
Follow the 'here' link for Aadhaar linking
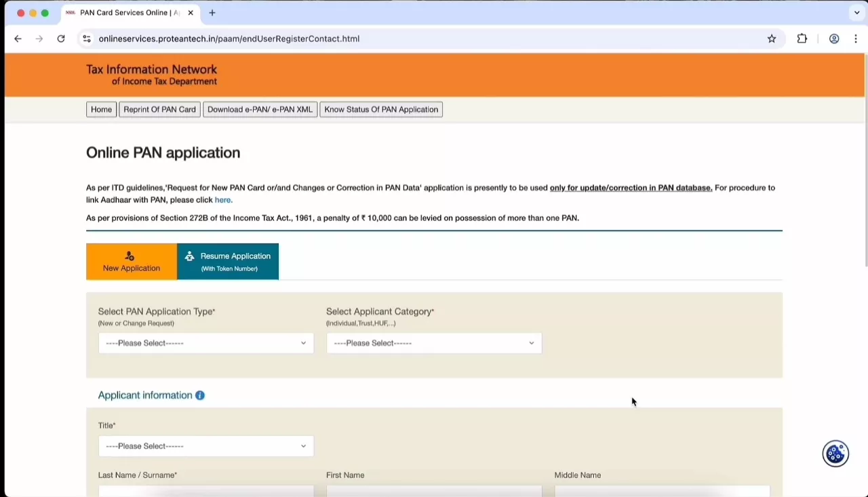[222, 200]
